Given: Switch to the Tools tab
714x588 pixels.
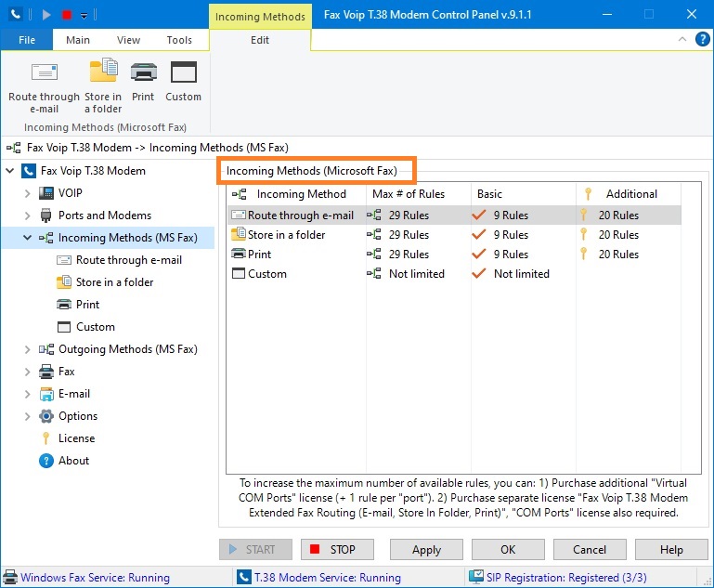Looking at the screenshot, I should (x=179, y=40).
